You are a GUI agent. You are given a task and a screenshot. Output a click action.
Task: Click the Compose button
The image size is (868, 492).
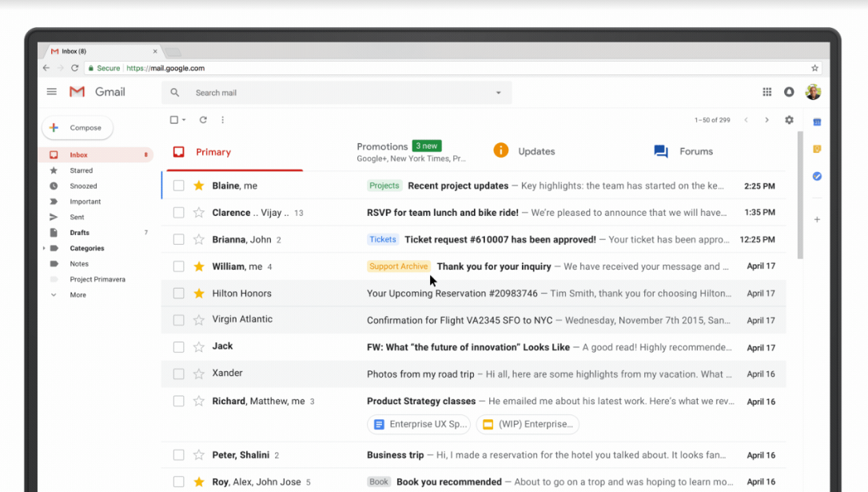coord(78,127)
